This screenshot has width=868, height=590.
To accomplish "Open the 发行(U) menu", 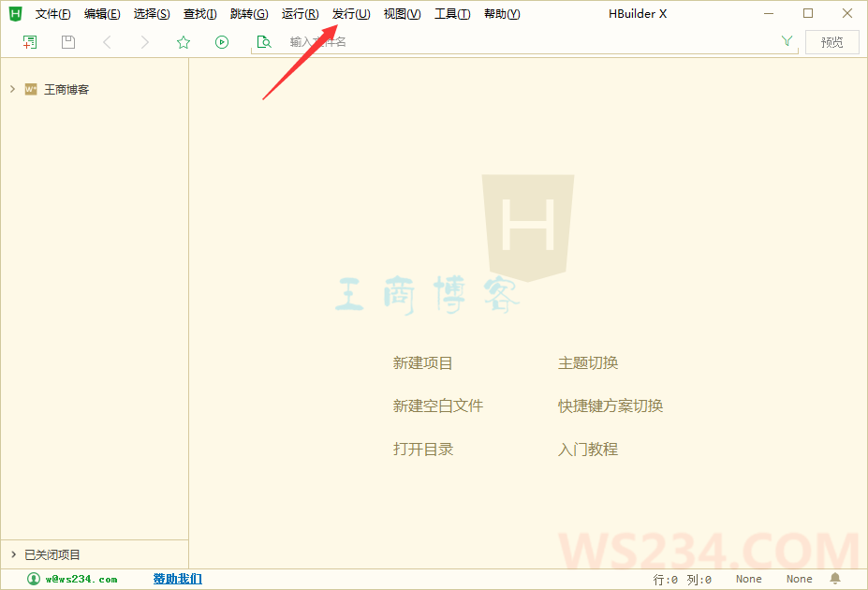I will click(351, 14).
